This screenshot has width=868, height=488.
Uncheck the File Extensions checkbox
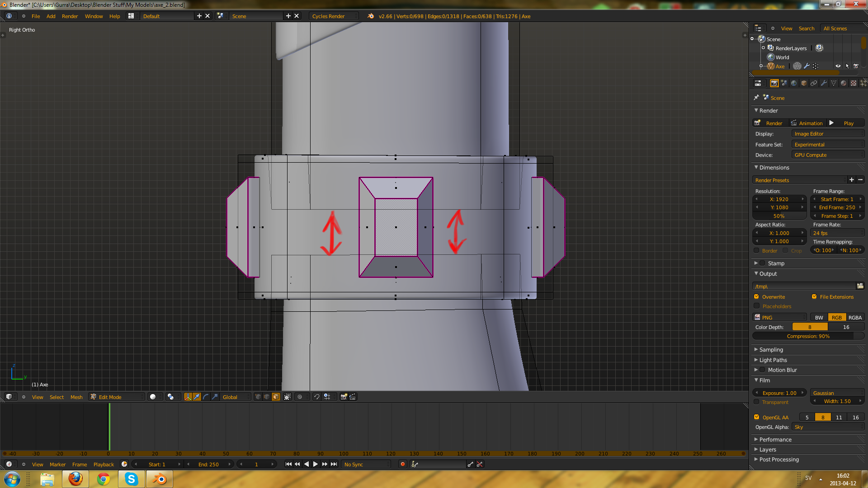[x=814, y=296]
